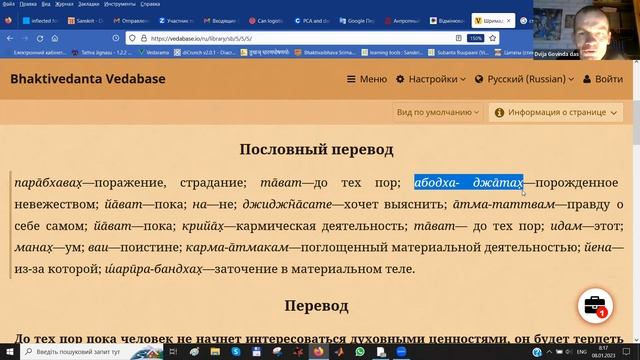Open the pinned Firefox tab icon

tap(8, 20)
